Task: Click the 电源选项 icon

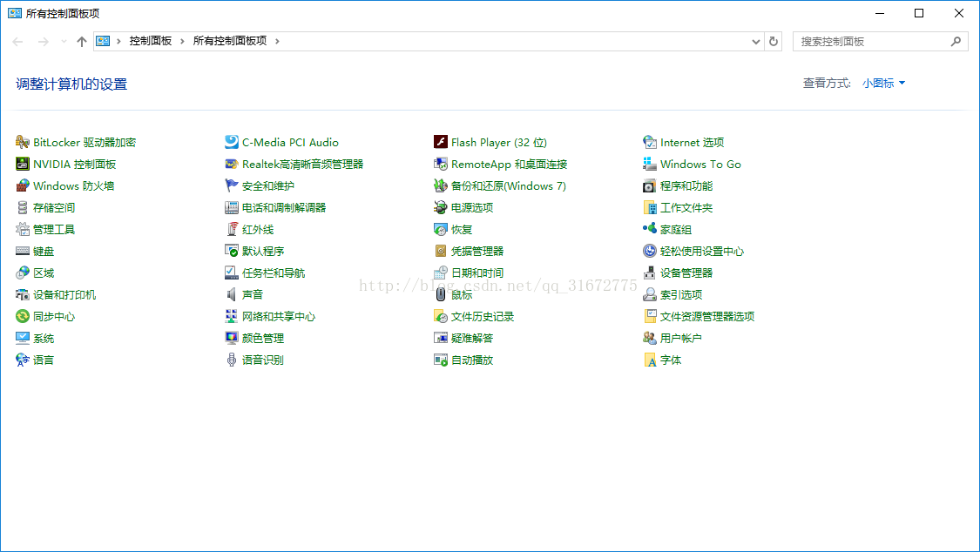Action: coord(441,208)
